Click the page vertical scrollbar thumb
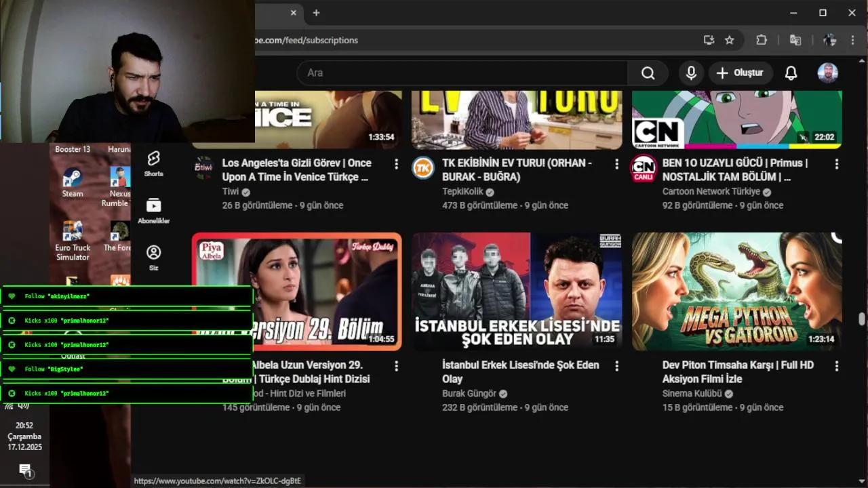Image resolution: width=868 pixels, height=488 pixels. pyautogui.click(x=862, y=319)
